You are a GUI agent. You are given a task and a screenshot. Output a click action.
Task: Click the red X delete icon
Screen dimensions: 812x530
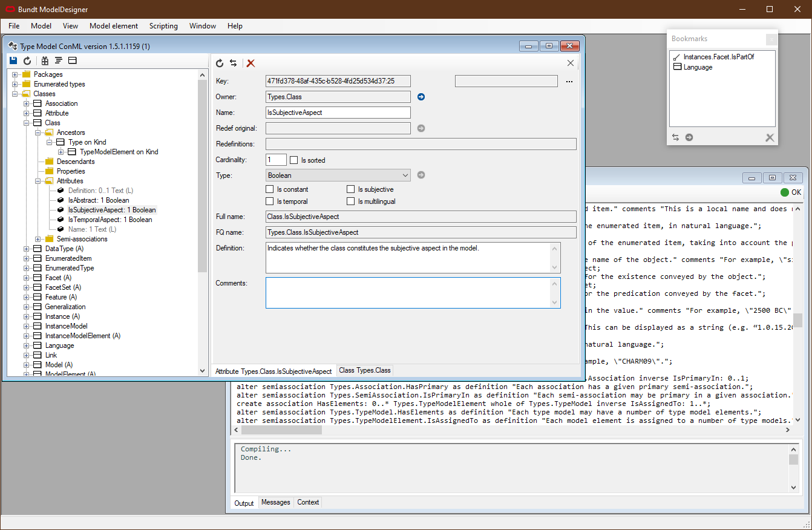(250, 63)
